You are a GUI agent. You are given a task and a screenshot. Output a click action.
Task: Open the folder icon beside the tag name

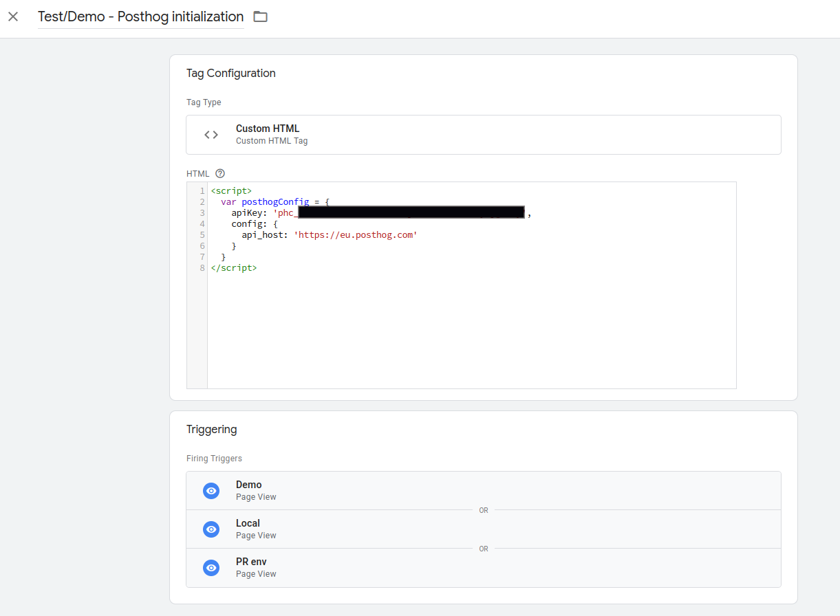pyautogui.click(x=260, y=16)
